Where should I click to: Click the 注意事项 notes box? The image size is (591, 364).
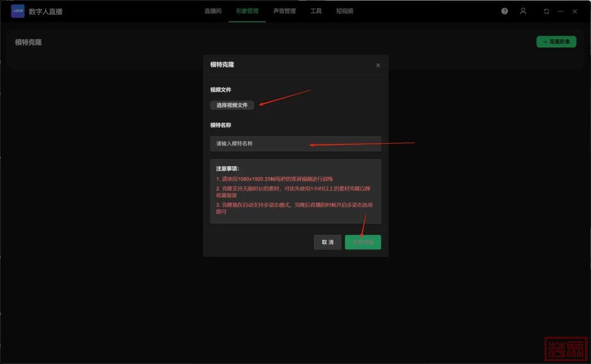[296, 191]
